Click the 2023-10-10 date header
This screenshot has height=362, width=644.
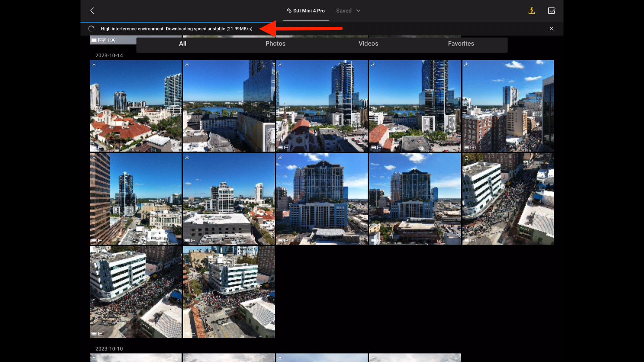coord(109,349)
